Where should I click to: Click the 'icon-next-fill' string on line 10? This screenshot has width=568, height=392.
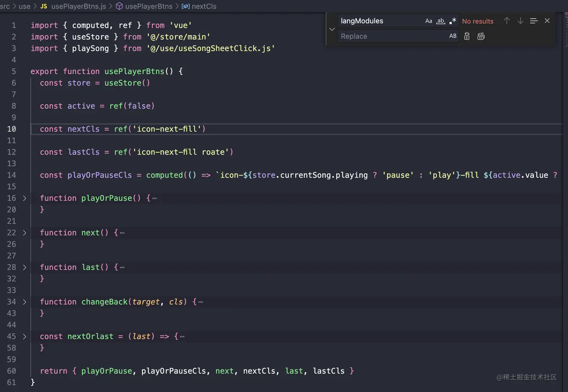167,129
